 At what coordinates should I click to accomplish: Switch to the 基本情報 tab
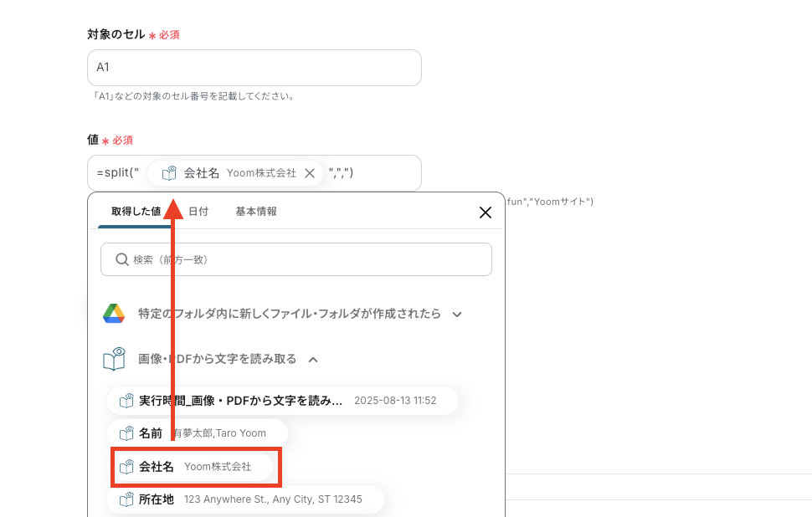click(x=256, y=211)
